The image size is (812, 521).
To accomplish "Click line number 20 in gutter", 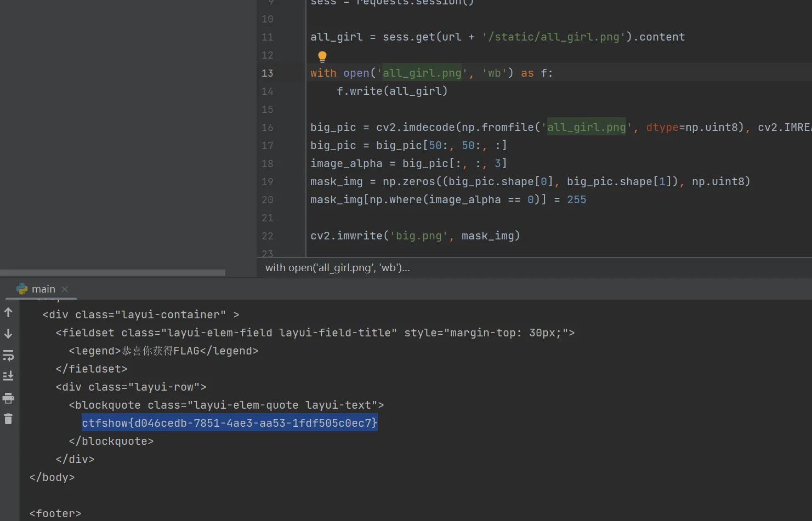I will pos(268,200).
